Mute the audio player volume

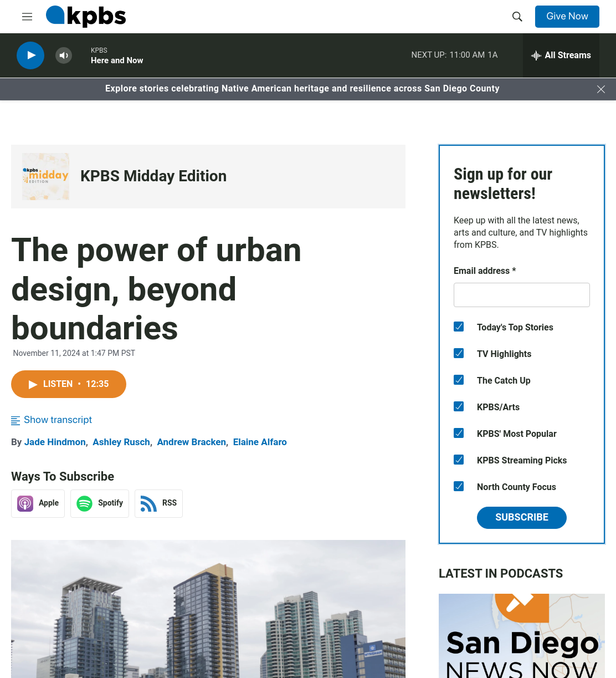tap(64, 55)
